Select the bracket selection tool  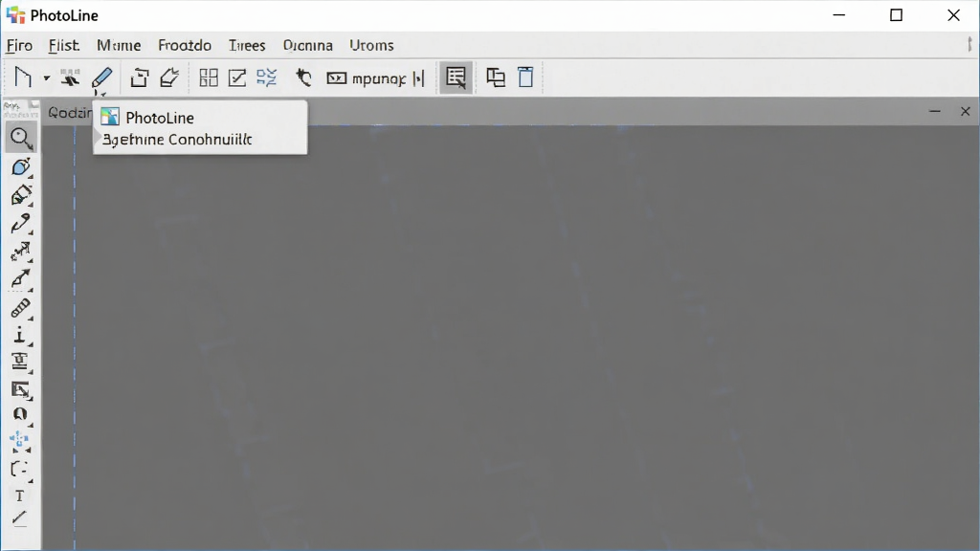[x=19, y=469]
